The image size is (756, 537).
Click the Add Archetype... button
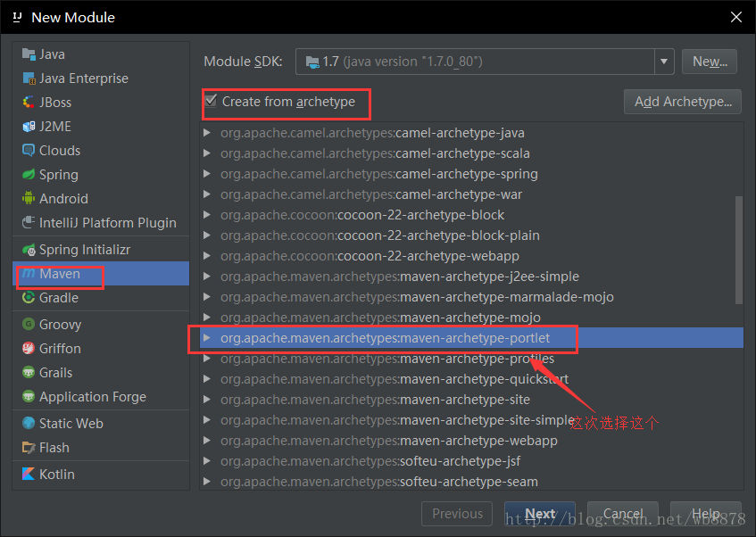(x=683, y=102)
